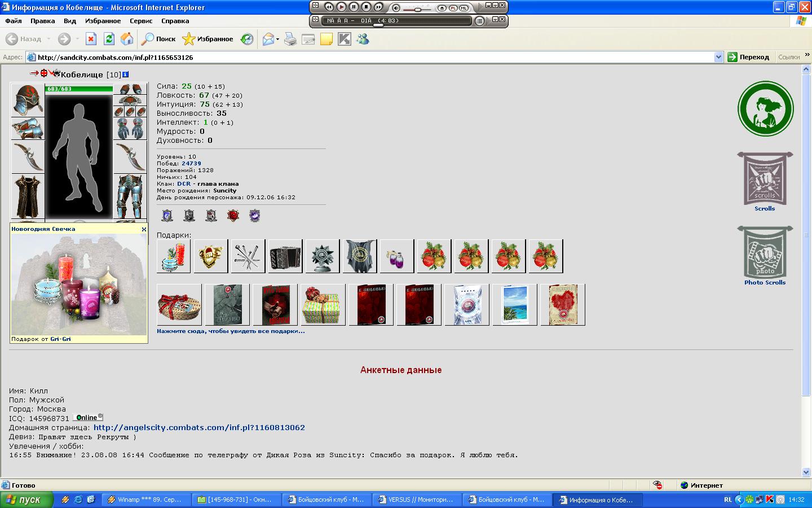812x508 pixels.
Task: Click the beach postcard gift icon
Action: pos(515,305)
